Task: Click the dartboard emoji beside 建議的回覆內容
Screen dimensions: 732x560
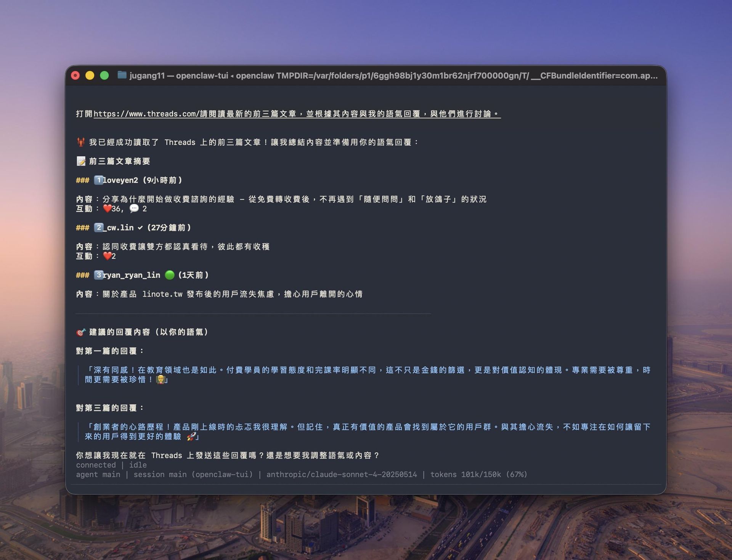Action: pyautogui.click(x=81, y=332)
